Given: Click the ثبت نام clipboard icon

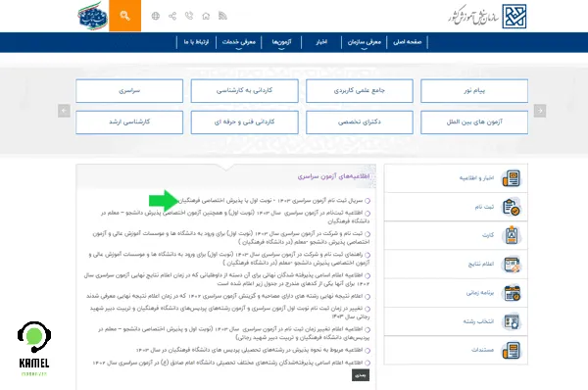Looking at the screenshot, I should point(512,207).
